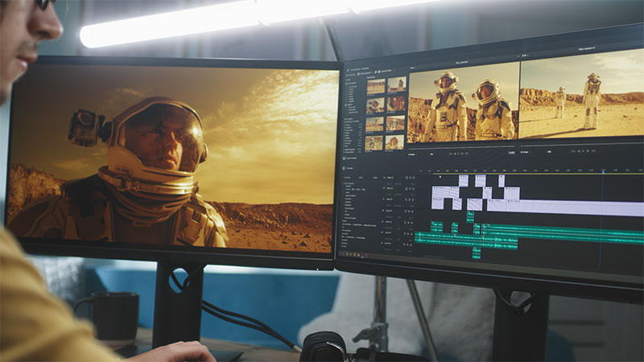Select the astronaut close-up thumbnail in the media grid's second row
This screenshot has width=644, height=362.
point(375,105)
